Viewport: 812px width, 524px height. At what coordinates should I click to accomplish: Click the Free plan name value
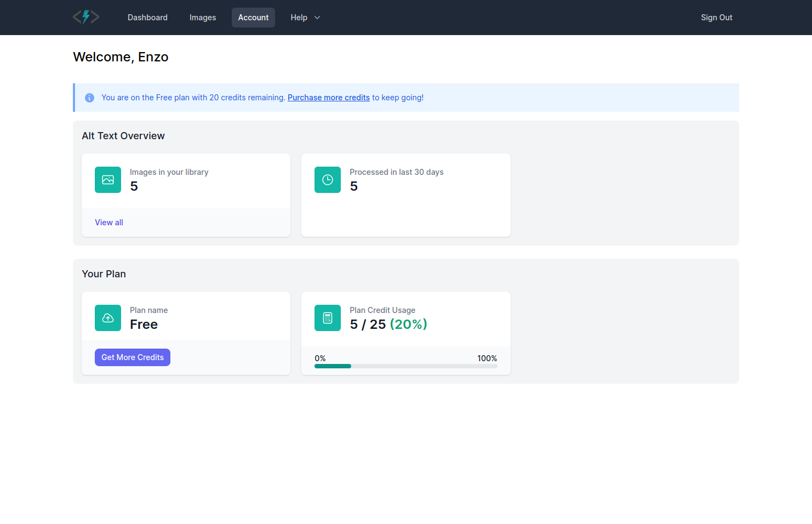point(144,324)
